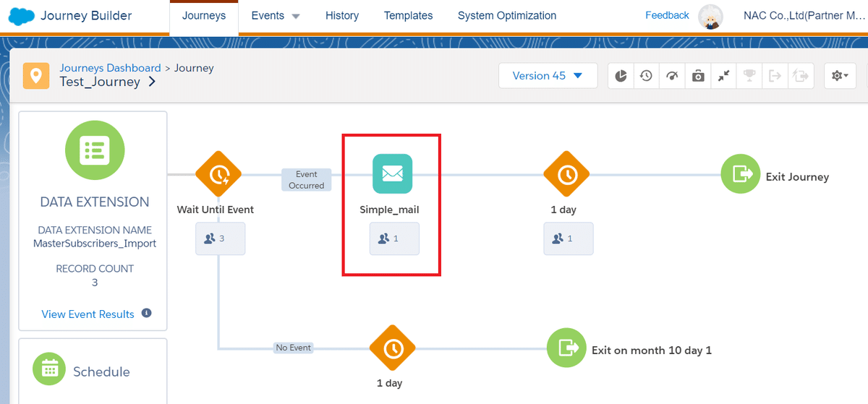Click the collapse arrows icon
Image resolution: width=868 pixels, height=404 pixels.
(723, 75)
